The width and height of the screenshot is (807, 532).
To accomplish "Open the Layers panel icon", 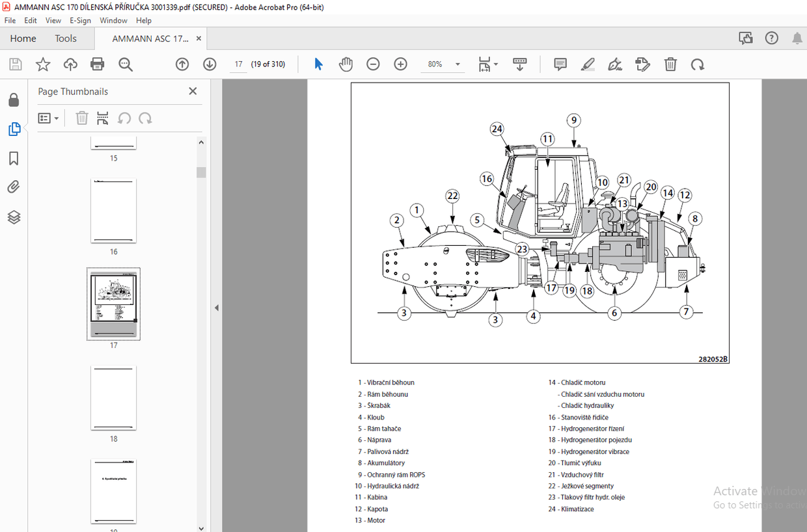I will 14,217.
